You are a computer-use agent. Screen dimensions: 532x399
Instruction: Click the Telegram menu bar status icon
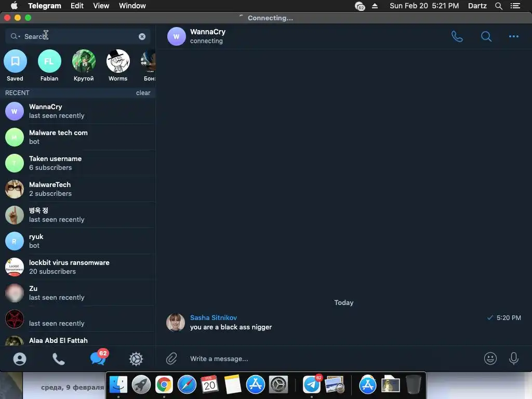point(360,6)
